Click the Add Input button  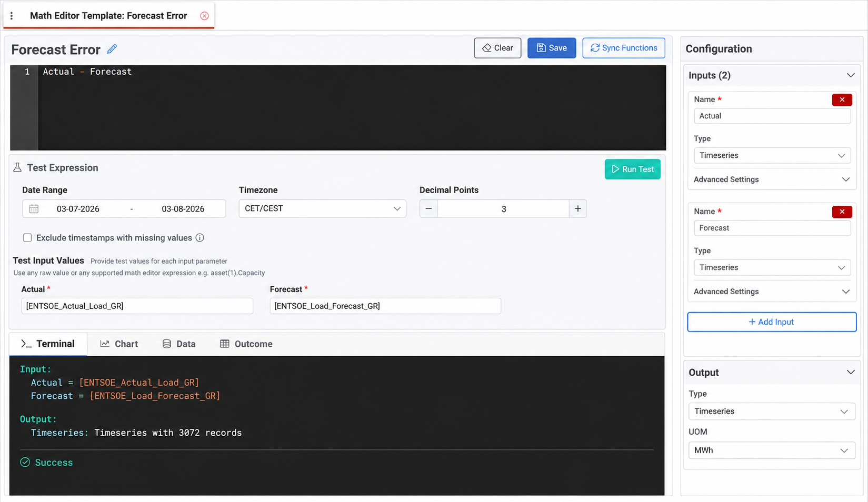click(772, 322)
